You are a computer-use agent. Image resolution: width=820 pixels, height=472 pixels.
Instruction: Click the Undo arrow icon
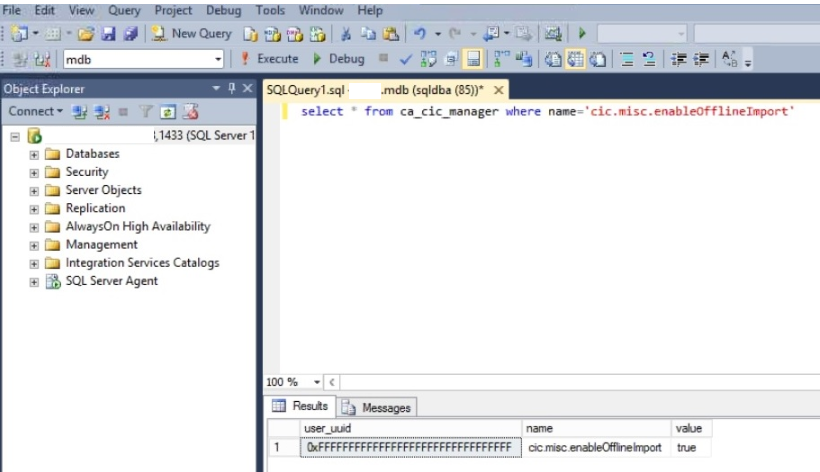pyautogui.click(x=421, y=33)
